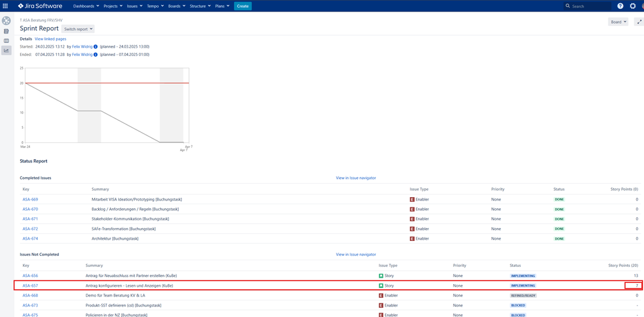Open the Boards dropdown menu

177,6
